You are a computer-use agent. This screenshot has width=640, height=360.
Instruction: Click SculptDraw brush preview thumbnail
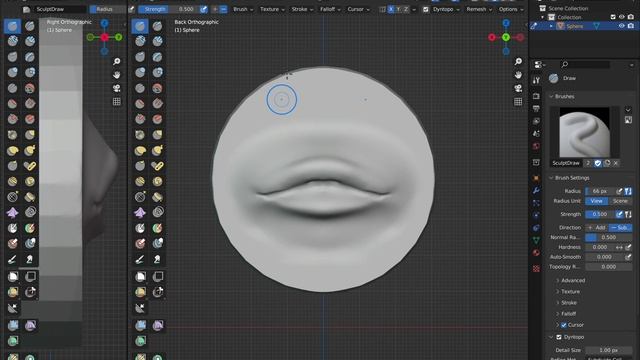pyautogui.click(x=584, y=132)
